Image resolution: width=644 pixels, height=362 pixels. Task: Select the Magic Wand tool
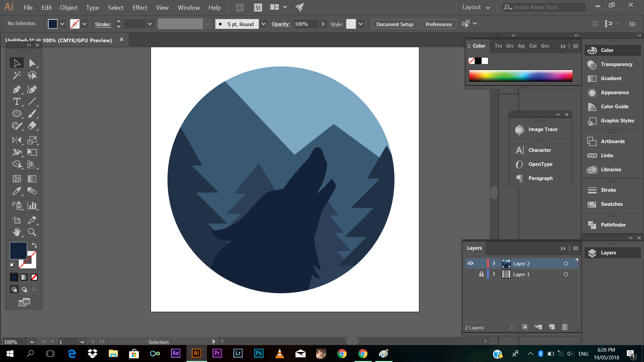tap(17, 75)
